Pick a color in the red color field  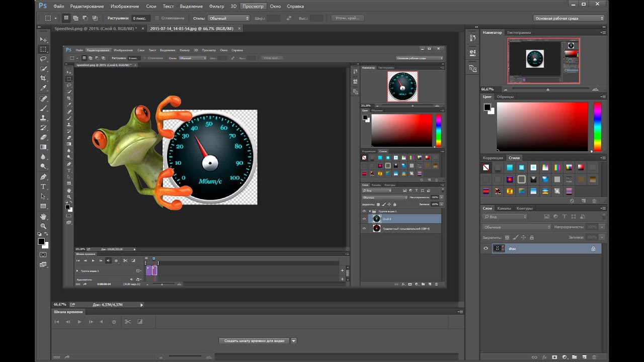point(542,126)
